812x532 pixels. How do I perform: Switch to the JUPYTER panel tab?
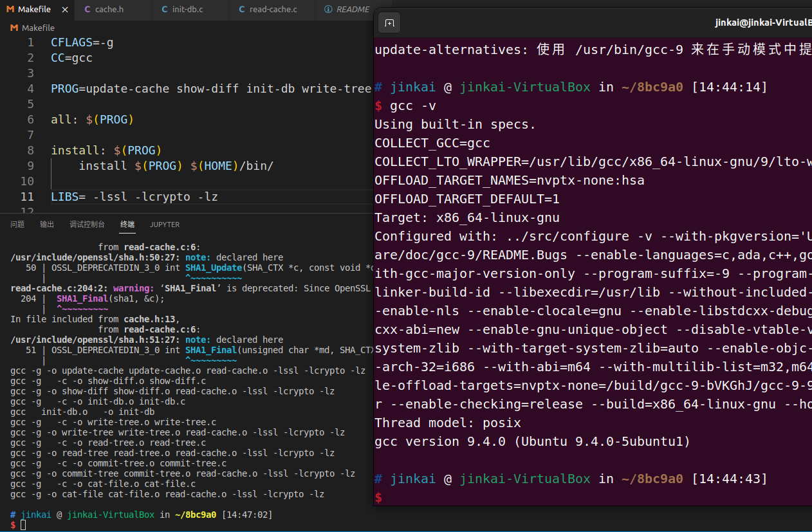pos(165,224)
